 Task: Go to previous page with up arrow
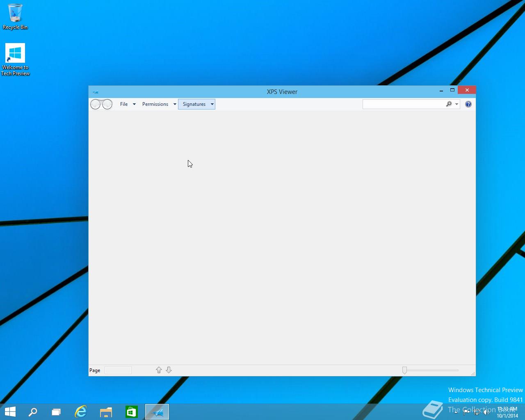[159, 370]
